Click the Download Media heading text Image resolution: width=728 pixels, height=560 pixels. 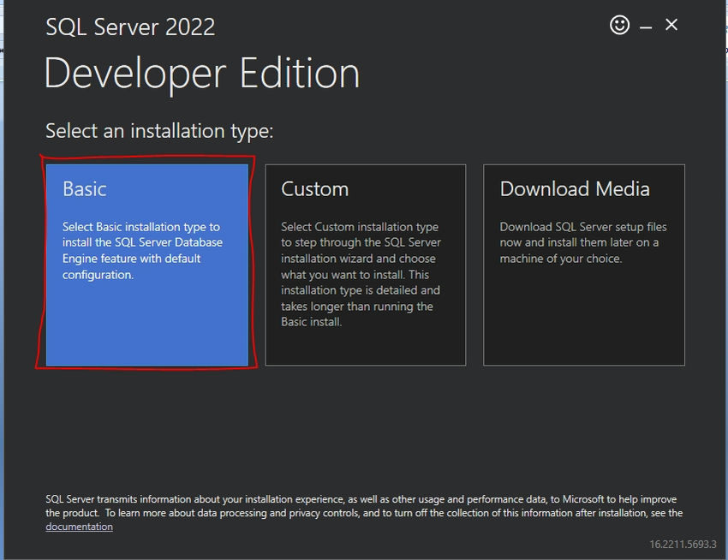575,188
